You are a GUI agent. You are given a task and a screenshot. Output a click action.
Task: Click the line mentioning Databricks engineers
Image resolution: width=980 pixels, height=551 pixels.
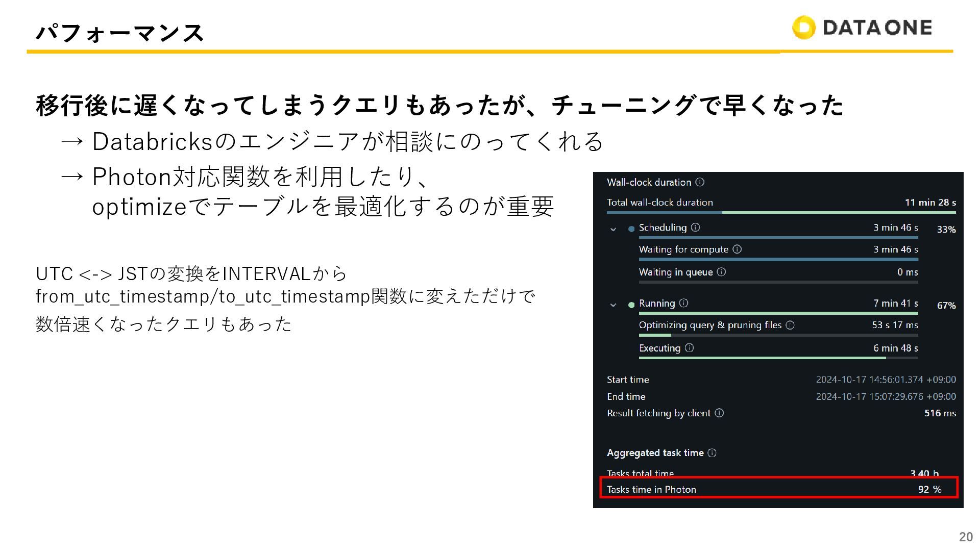coord(332,141)
